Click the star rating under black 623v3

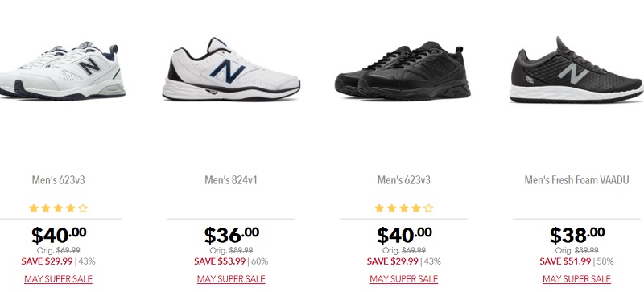coord(404,208)
